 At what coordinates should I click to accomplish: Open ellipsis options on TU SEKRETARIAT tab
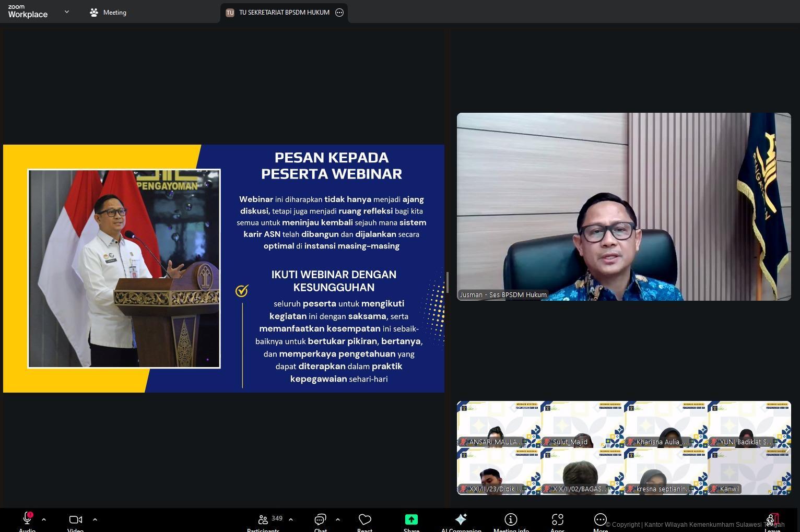point(339,13)
